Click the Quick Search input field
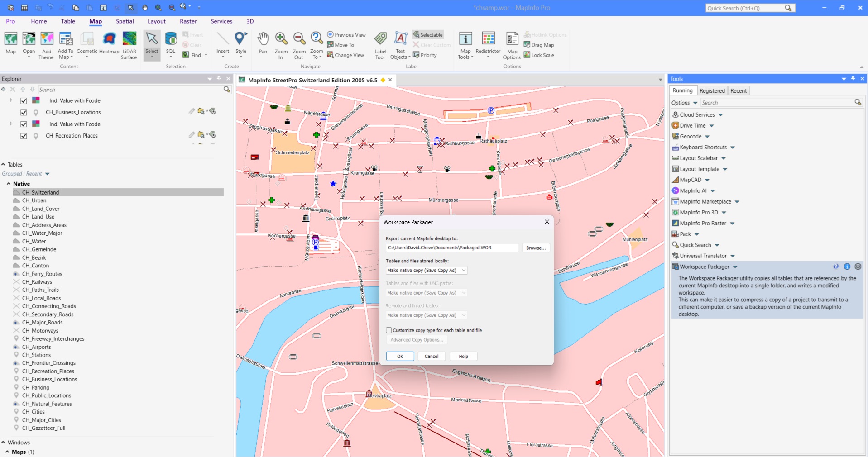This screenshot has width=868, height=457. 745,8
